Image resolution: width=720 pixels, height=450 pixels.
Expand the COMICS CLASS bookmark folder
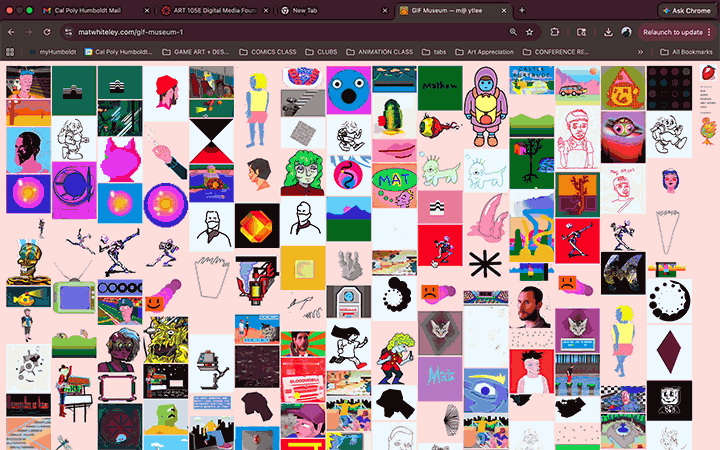[x=267, y=52]
